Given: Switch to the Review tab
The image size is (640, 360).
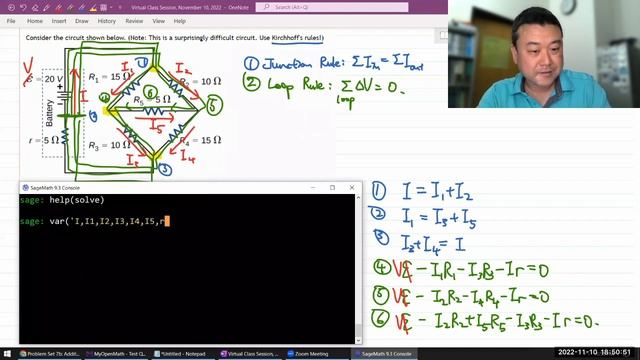Looking at the screenshot, I should pos(134,21).
